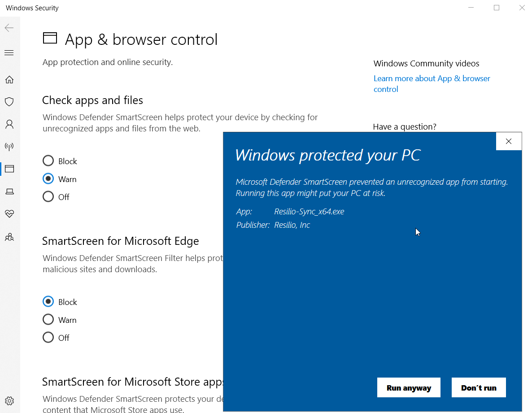
Task: Open Device security laptop icon
Action: tap(9, 191)
